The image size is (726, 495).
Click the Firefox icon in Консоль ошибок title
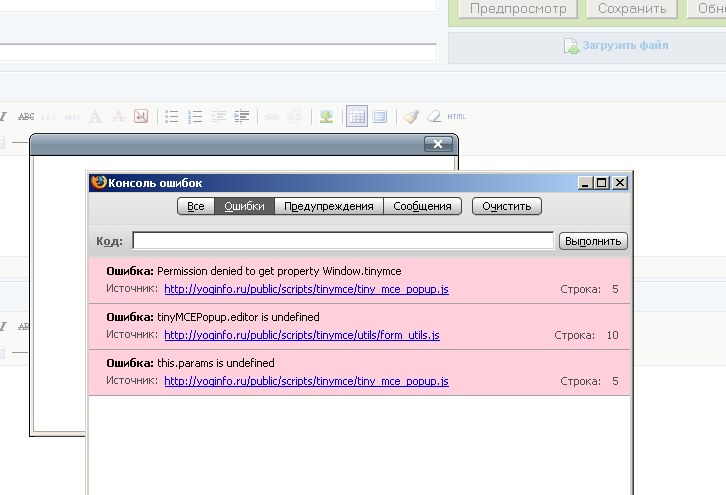98,182
